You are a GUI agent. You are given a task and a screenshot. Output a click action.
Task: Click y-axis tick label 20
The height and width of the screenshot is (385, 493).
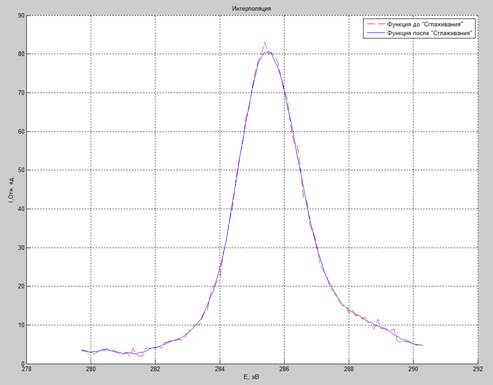21,286
